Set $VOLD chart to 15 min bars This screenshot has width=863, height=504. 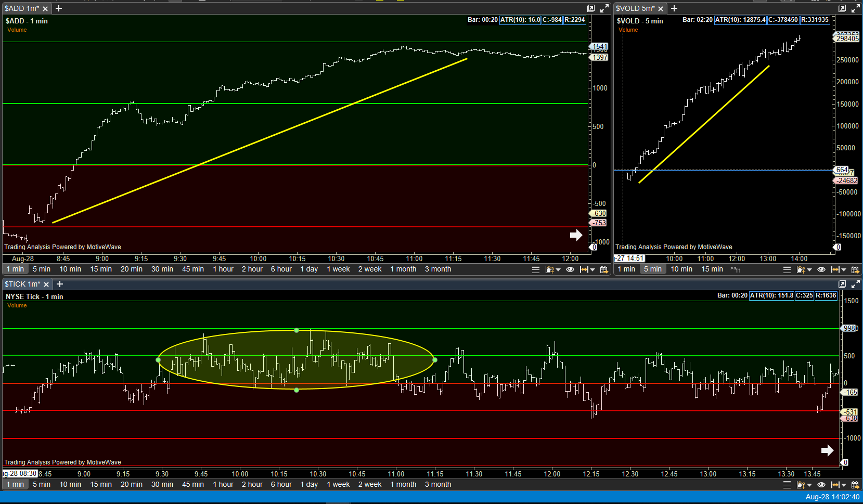tap(712, 269)
